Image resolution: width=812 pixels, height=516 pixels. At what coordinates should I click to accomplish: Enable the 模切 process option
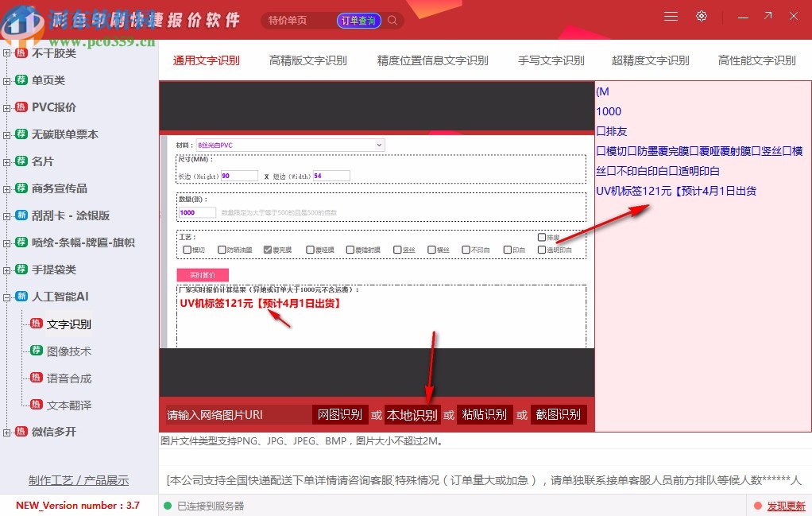pyautogui.click(x=186, y=249)
